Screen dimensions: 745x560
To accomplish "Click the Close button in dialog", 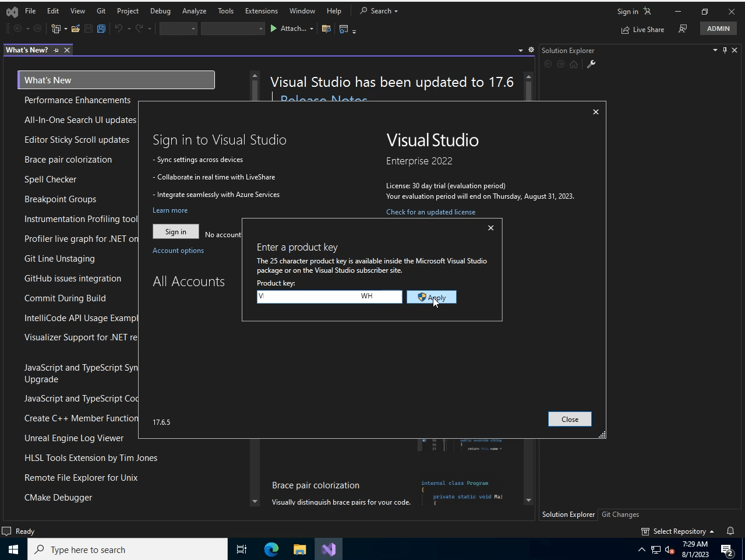I will [570, 419].
